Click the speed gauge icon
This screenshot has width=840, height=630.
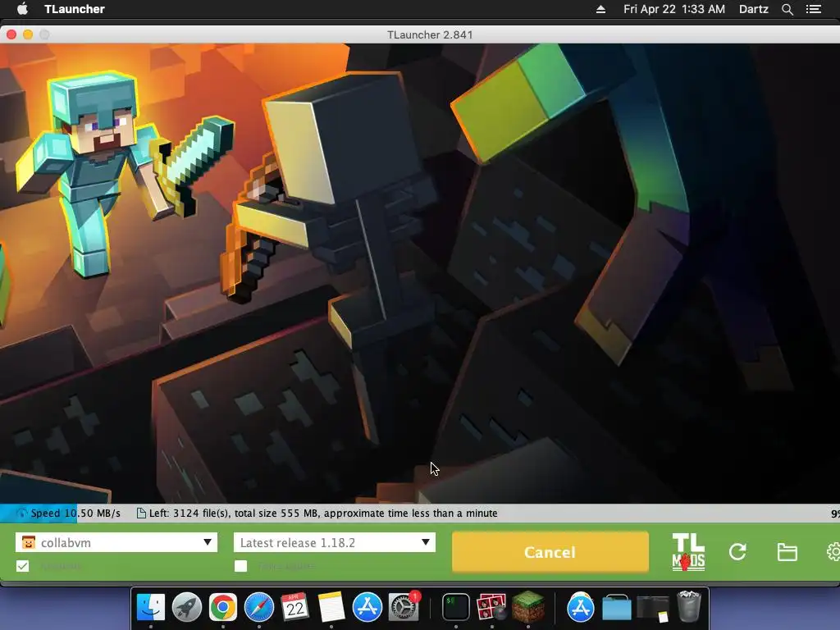point(21,514)
